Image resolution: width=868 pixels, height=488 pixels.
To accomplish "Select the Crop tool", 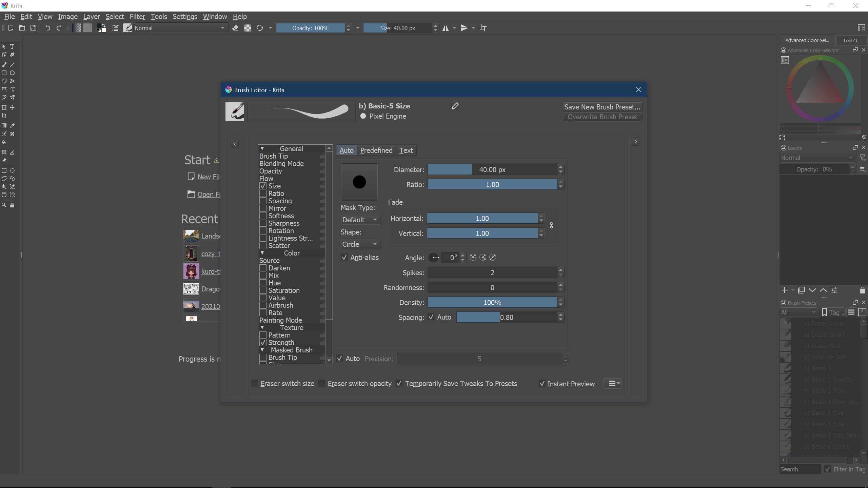I will [4, 116].
